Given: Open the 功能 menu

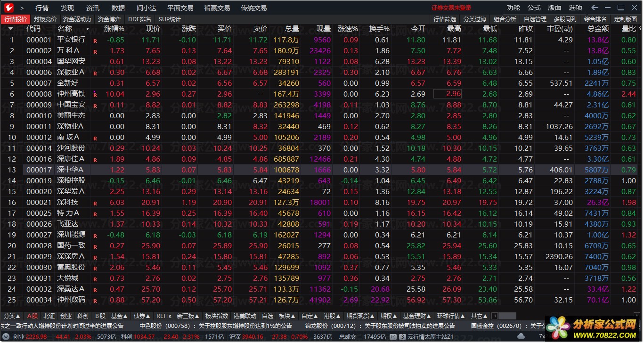Looking at the screenshot, I should (514, 8).
